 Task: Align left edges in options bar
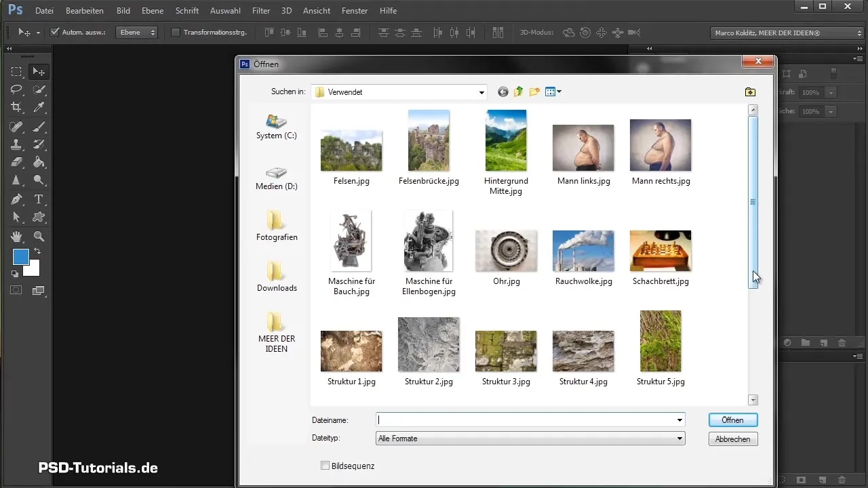coord(323,33)
